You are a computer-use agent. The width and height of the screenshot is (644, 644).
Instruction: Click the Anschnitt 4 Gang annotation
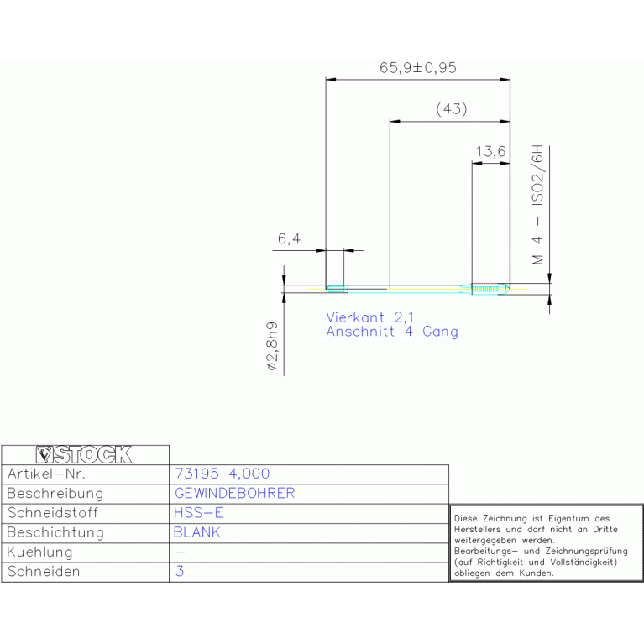coord(392,332)
